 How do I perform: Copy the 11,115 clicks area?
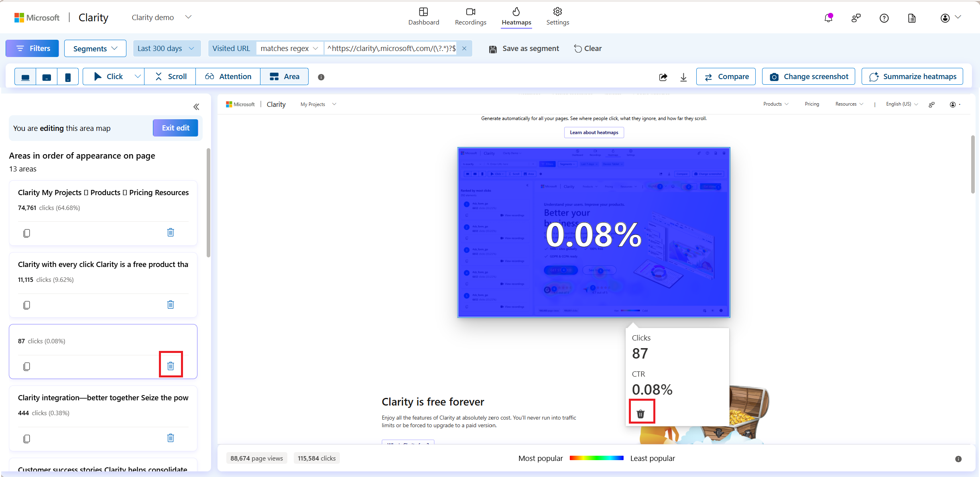click(26, 305)
